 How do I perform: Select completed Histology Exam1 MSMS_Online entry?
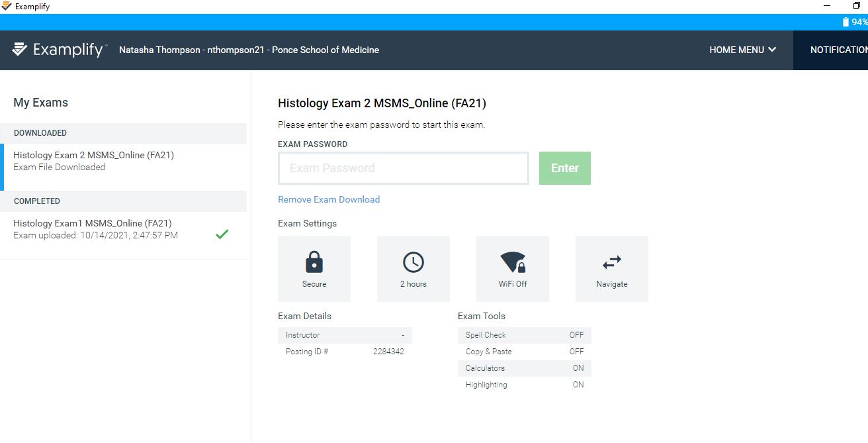pyautogui.click(x=123, y=229)
